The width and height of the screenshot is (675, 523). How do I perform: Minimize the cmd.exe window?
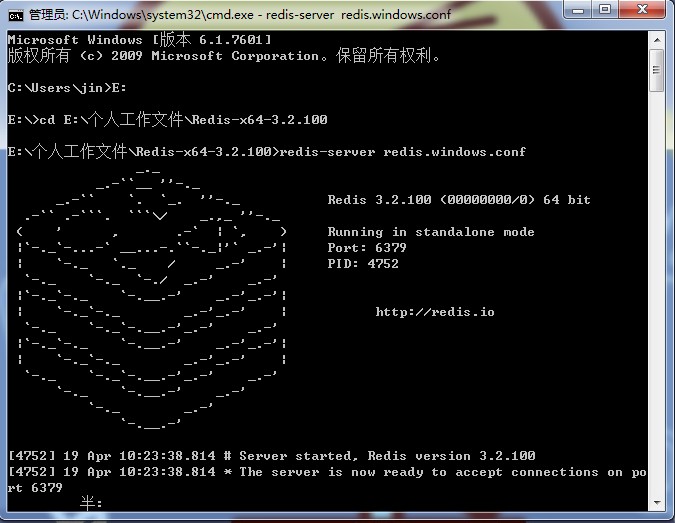(x=578, y=10)
